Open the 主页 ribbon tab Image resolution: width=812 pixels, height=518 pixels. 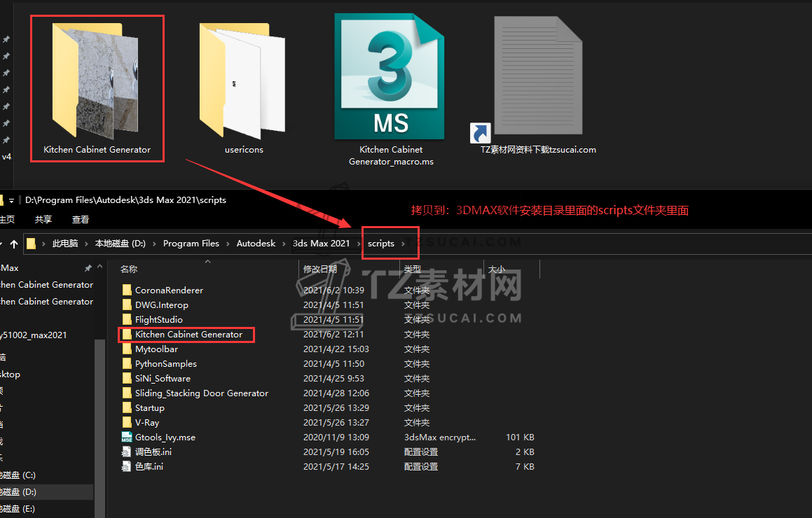[7, 219]
